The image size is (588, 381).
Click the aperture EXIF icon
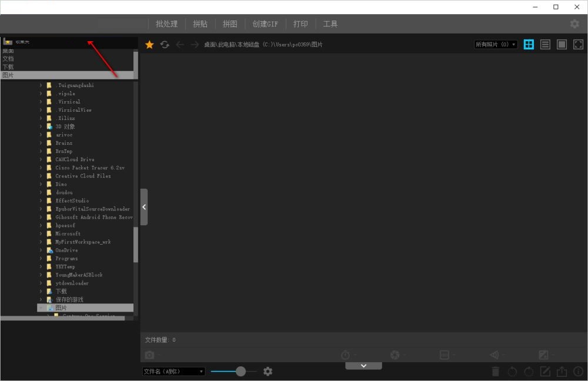click(x=395, y=355)
